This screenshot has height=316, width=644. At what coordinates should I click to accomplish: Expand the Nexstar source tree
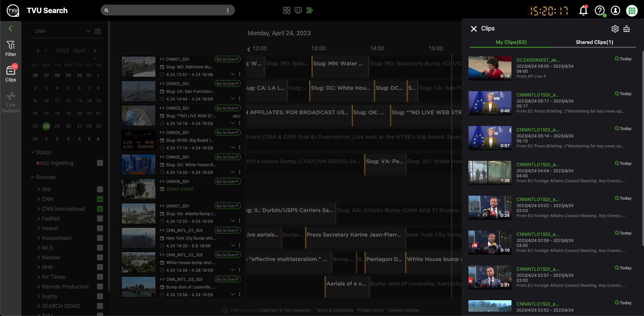[x=39, y=257]
